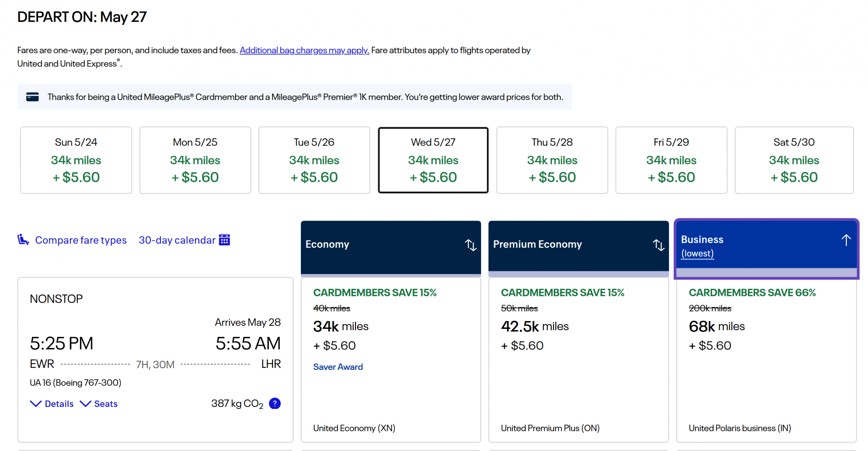Click the Economy column sort arrows icon

pyautogui.click(x=470, y=245)
